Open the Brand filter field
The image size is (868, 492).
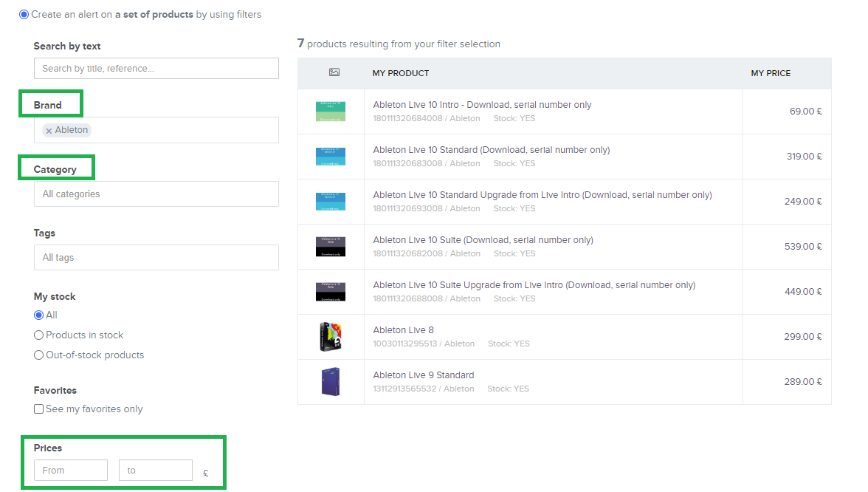(156, 130)
